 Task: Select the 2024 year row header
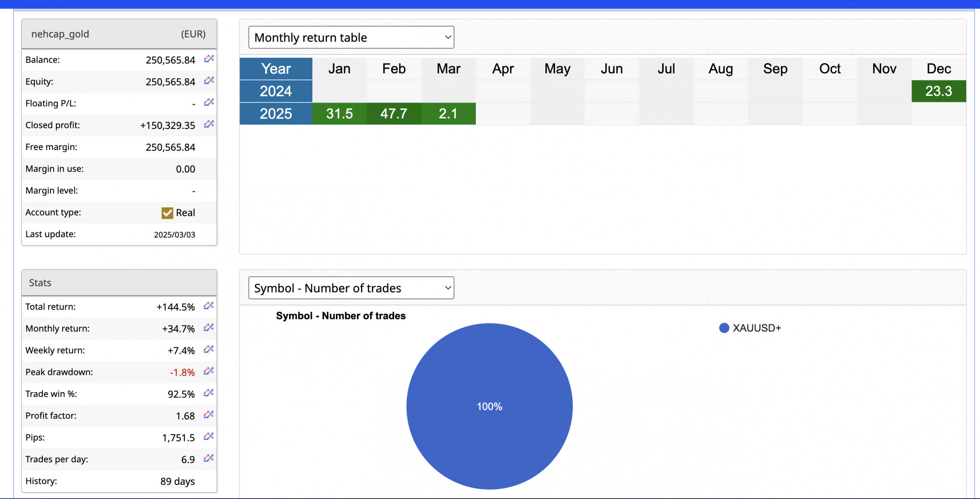pyautogui.click(x=276, y=91)
